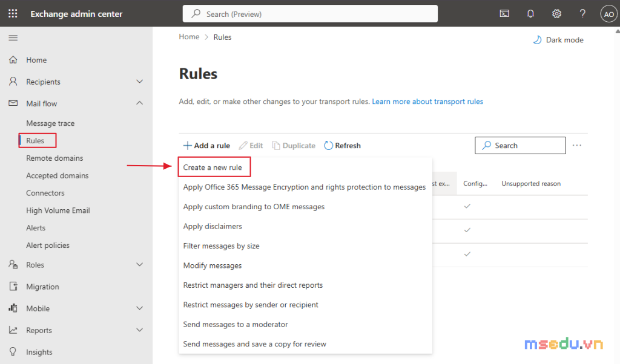This screenshot has width=620, height=364.
Task: Expand the Recipients section chevron
Action: tap(140, 82)
